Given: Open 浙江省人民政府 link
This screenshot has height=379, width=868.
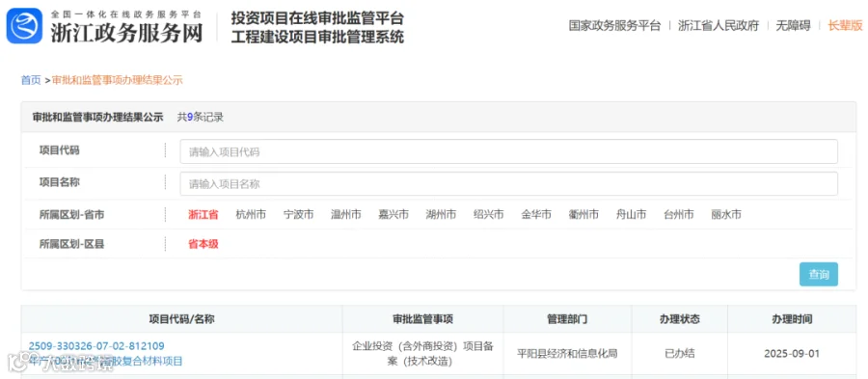Looking at the screenshot, I should tap(718, 25).
